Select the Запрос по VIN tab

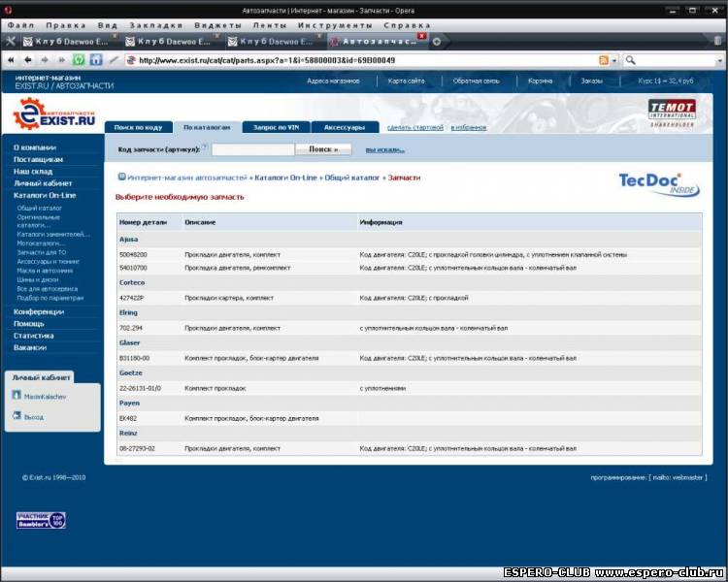(277, 127)
